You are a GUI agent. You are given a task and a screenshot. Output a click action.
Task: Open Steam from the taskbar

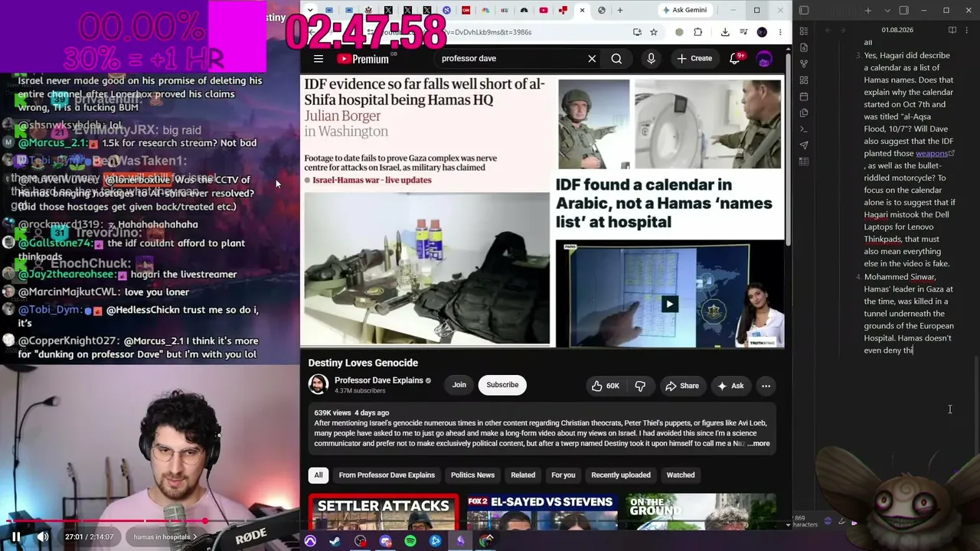click(x=335, y=541)
